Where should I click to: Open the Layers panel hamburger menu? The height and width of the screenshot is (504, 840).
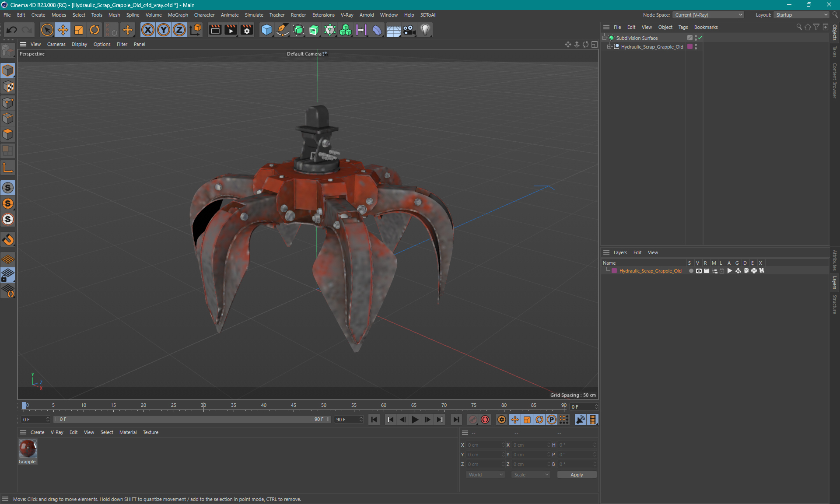[x=606, y=252]
